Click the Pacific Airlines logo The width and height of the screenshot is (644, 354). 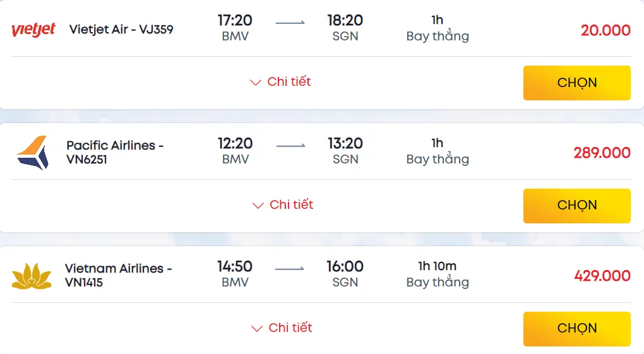pyautogui.click(x=32, y=153)
